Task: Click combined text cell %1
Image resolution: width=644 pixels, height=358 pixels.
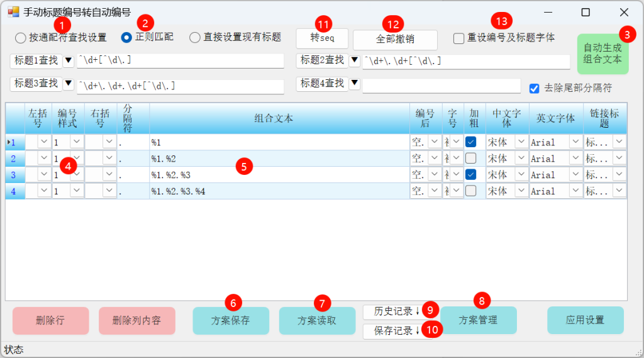Action: tap(279, 142)
